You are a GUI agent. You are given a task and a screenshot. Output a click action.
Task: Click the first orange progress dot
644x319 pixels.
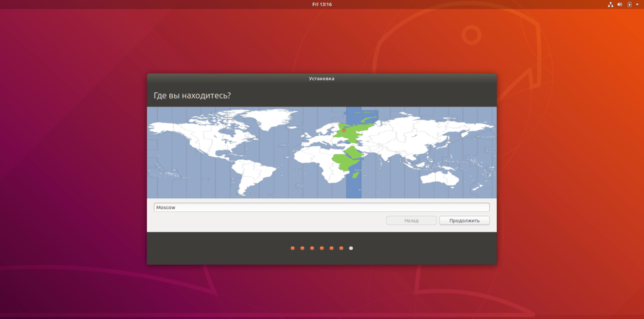point(292,248)
